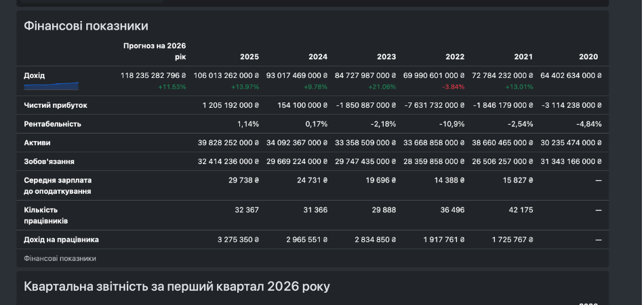Click the Активи row label
Viewport: 644px width, 305px height.
click(37, 143)
